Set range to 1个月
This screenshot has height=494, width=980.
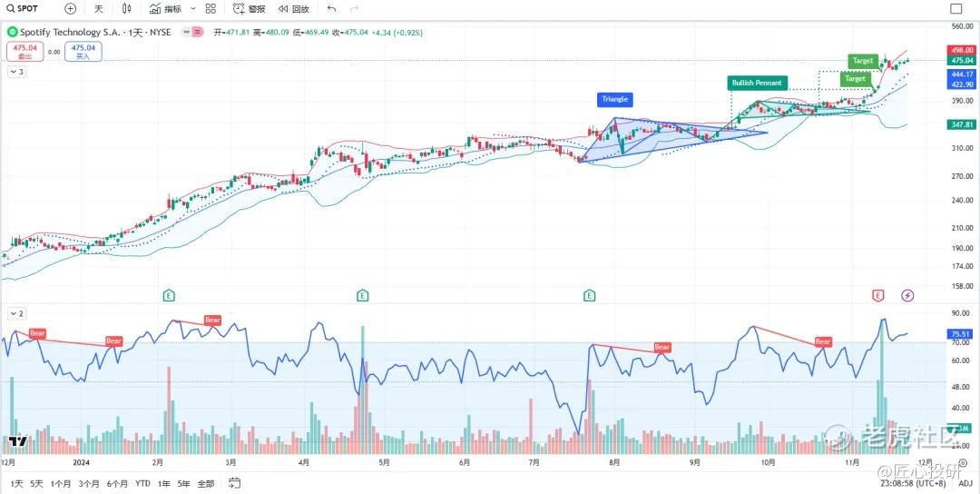[x=61, y=483]
